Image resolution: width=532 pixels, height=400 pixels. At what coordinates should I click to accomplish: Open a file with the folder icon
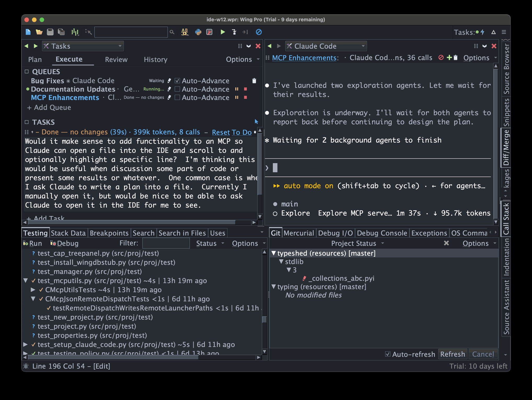39,32
